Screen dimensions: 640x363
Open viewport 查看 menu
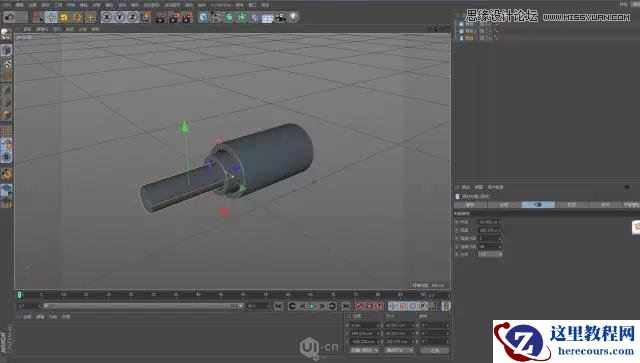pos(27,29)
